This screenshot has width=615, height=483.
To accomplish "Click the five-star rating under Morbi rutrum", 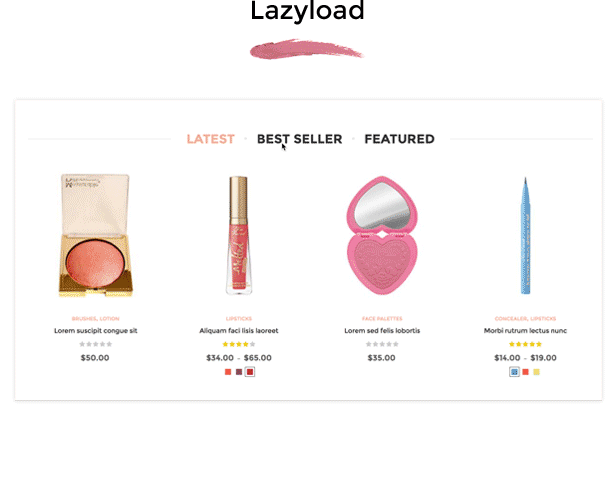I will point(525,344).
